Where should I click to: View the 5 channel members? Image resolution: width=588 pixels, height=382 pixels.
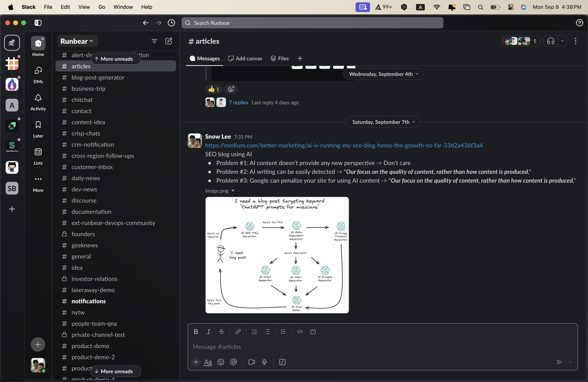pyautogui.click(x=520, y=41)
